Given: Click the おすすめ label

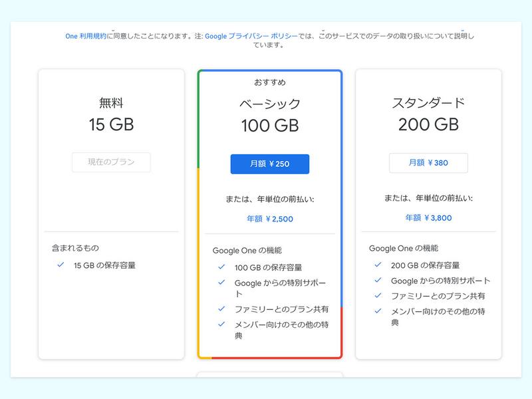Looking at the screenshot, I should tap(270, 82).
